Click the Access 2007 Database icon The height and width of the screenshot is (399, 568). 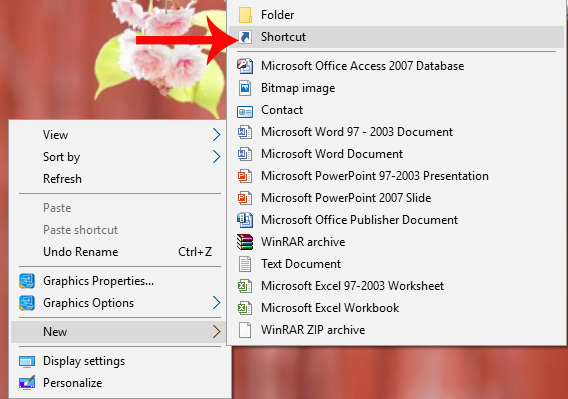pyautogui.click(x=245, y=66)
